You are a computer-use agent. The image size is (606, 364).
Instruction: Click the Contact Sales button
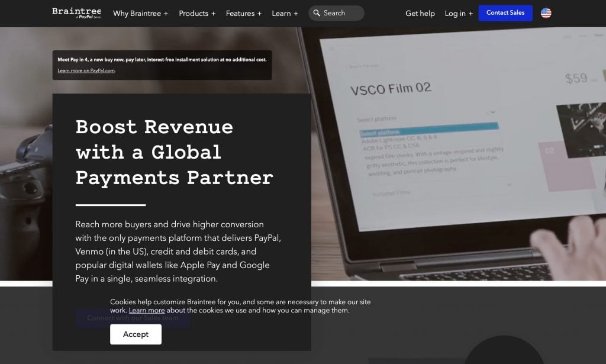pyautogui.click(x=505, y=13)
